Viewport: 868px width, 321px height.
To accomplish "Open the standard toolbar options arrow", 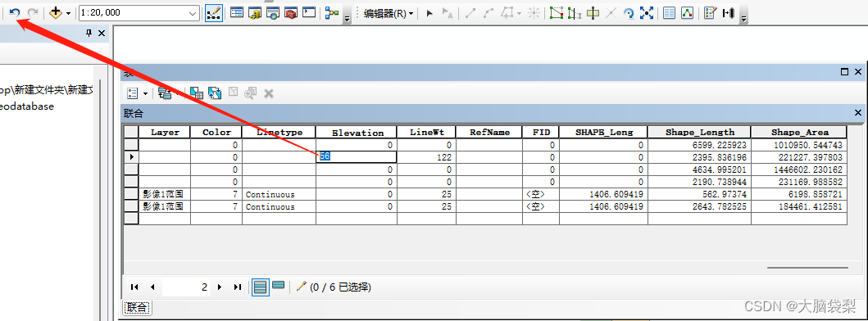I will coord(348,18).
